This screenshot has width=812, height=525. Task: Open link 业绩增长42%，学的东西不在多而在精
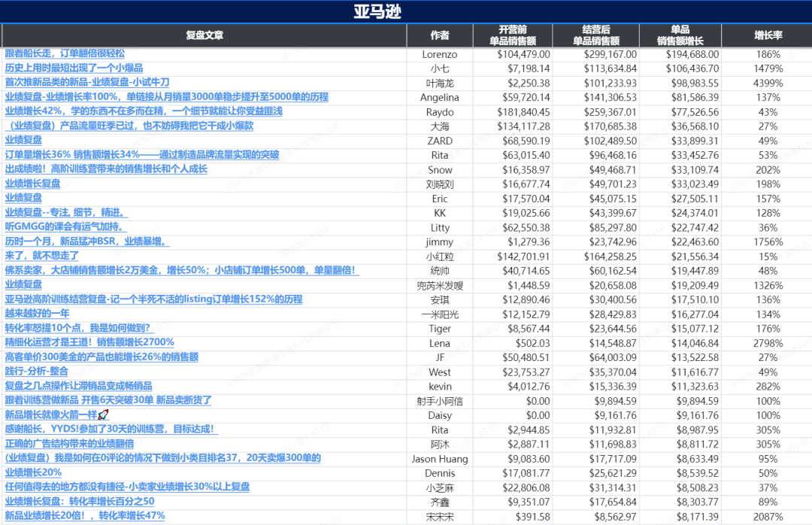click(144, 111)
